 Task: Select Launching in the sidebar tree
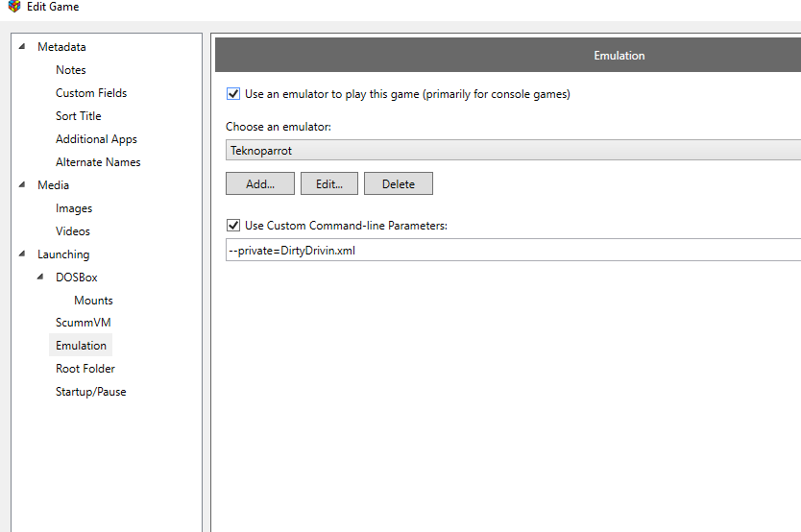click(x=63, y=254)
